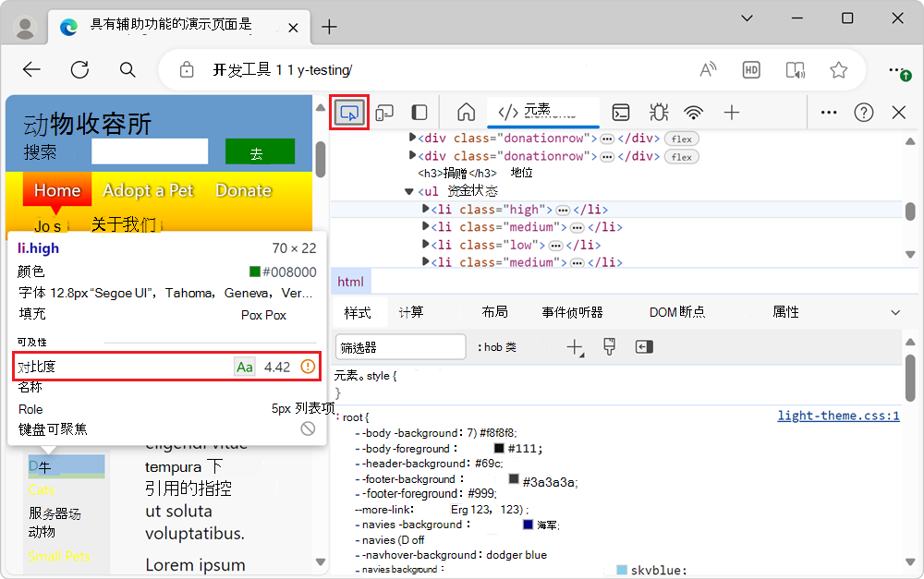Click the navy 海军 color swatch
The image size is (924, 579).
point(528,525)
